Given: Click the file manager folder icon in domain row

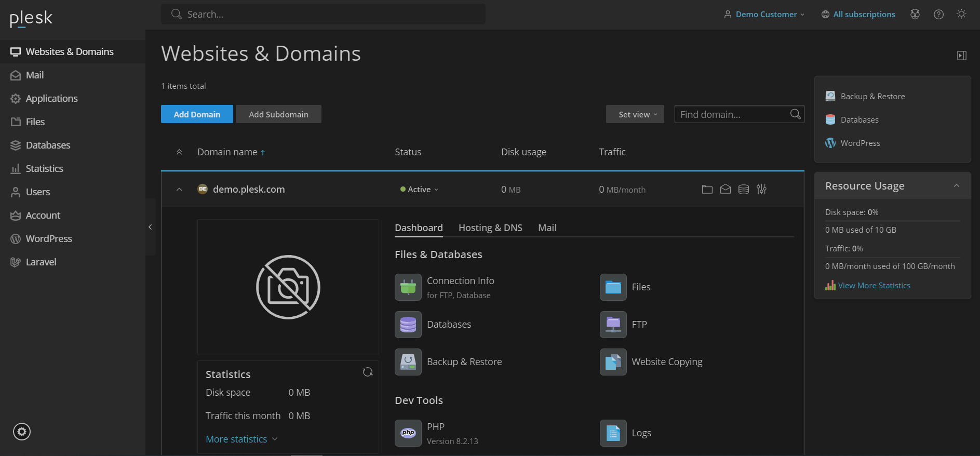Looking at the screenshot, I should coord(707,190).
